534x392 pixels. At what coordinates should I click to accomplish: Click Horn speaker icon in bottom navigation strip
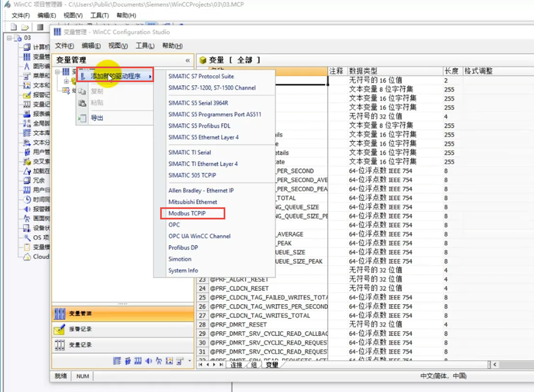(x=148, y=361)
